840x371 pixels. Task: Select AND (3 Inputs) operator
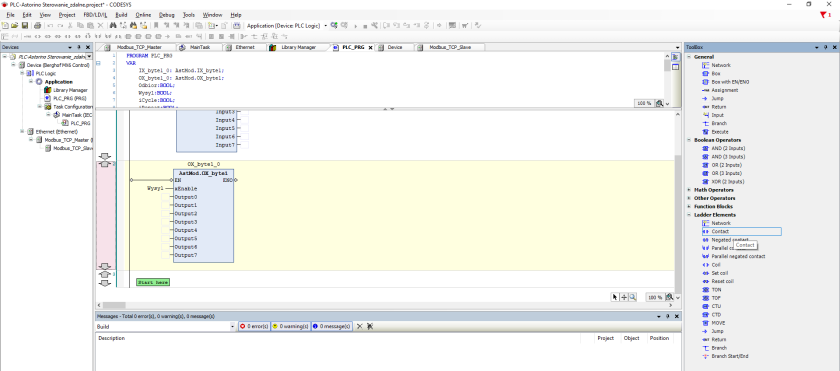(728, 157)
